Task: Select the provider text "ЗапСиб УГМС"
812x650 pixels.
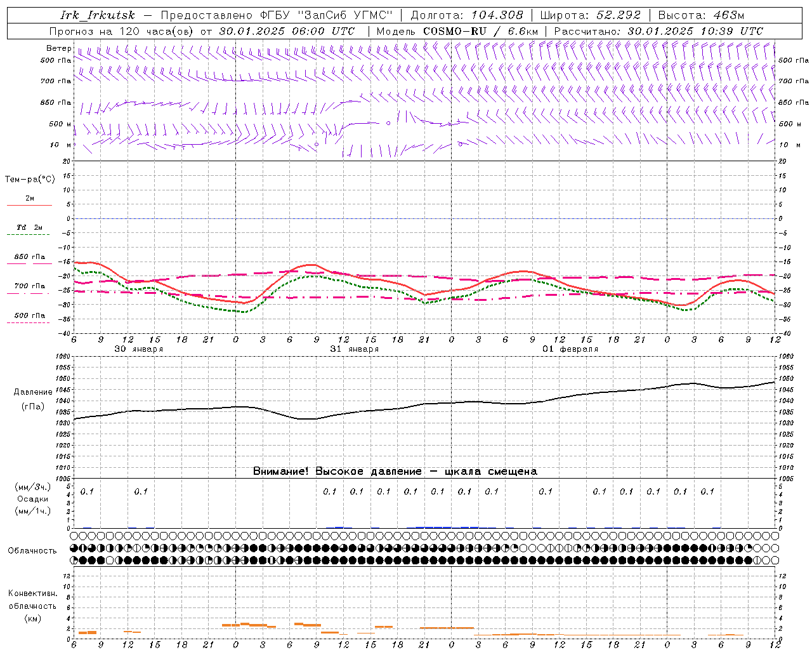Action: click(x=345, y=15)
